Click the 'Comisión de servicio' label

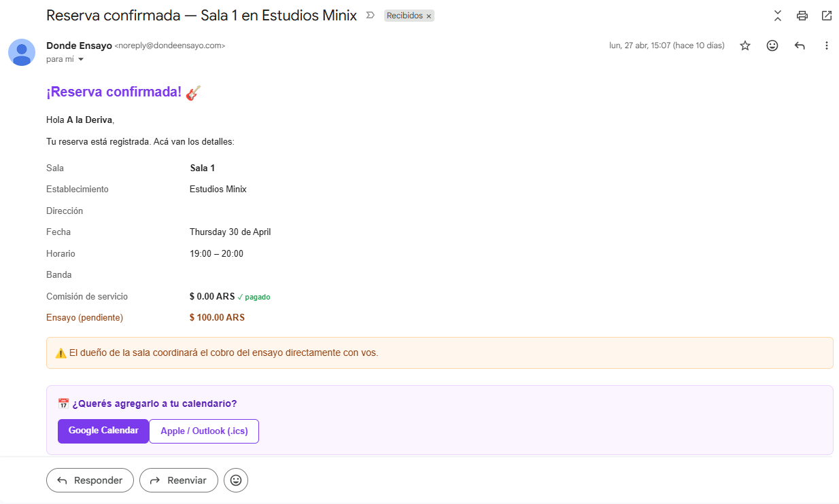pyautogui.click(x=87, y=296)
